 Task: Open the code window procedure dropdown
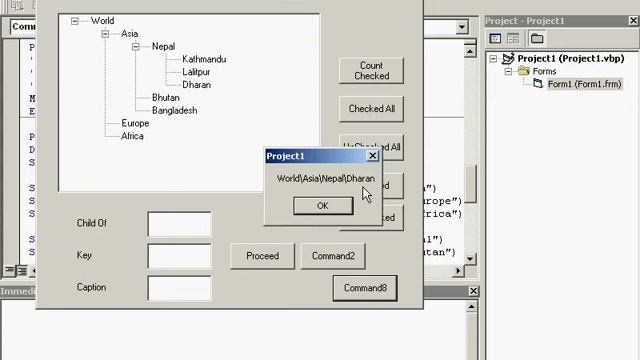tap(462, 27)
